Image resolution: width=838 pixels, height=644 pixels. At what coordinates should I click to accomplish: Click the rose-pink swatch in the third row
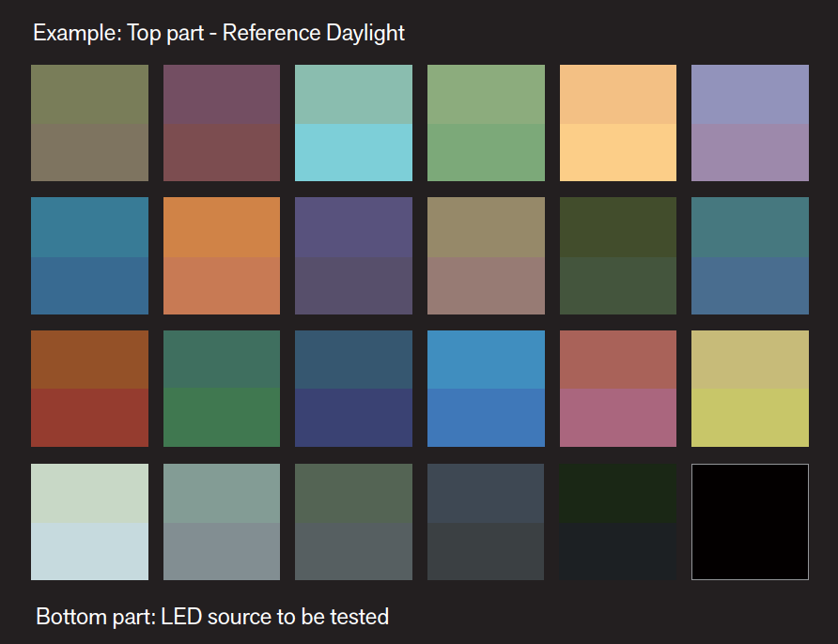(x=617, y=389)
